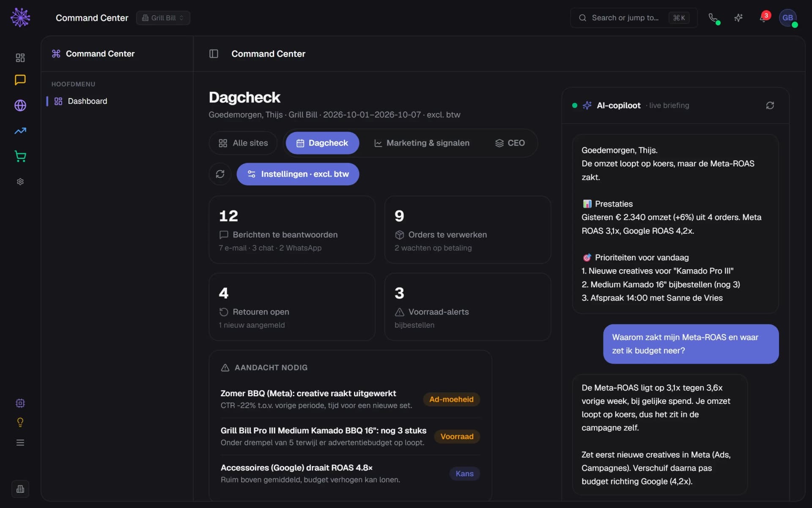This screenshot has width=812, height=508.
Task: Toggle the sidebar panel icon beside Command Center
Action: click(214, 54)
